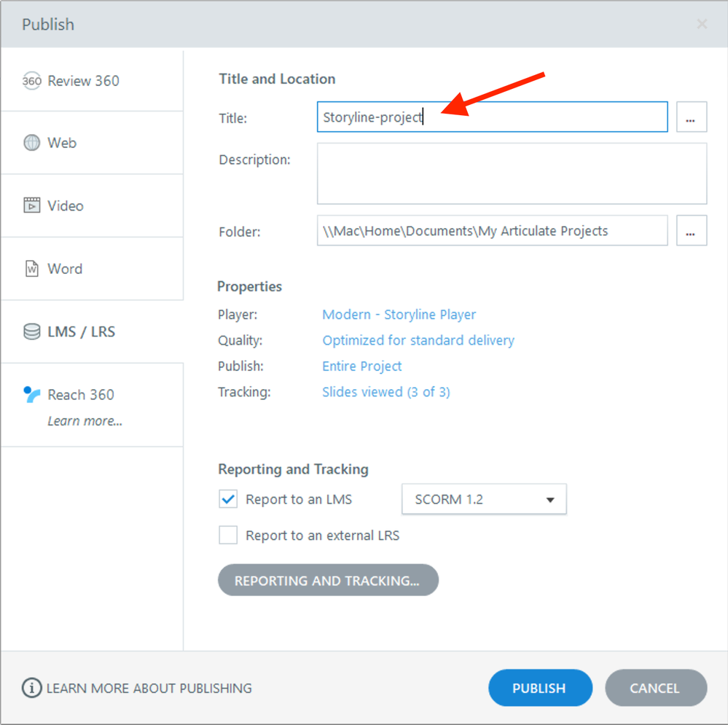Enable Report to an external LRS
The height and width of the screenshot is (725, 728).
(x=228, y=536)
